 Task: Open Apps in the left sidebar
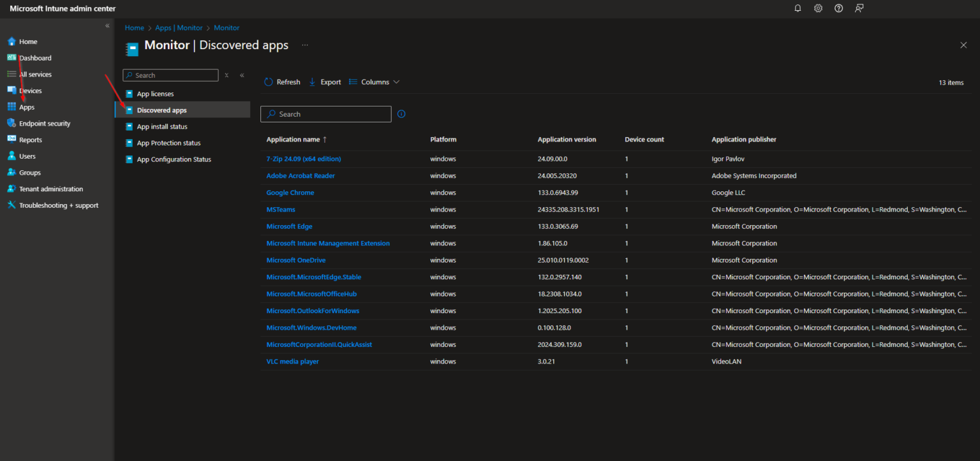point(27,107)
